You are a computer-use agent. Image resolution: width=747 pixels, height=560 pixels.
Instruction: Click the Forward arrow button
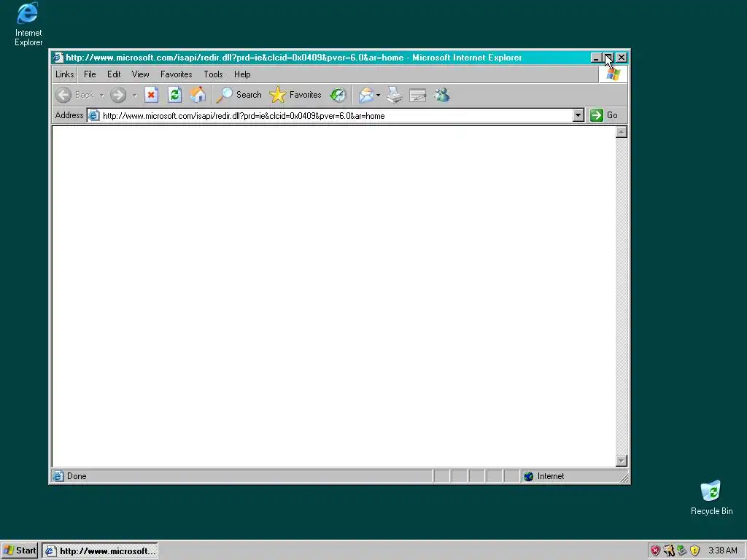(x=118, y=95)
